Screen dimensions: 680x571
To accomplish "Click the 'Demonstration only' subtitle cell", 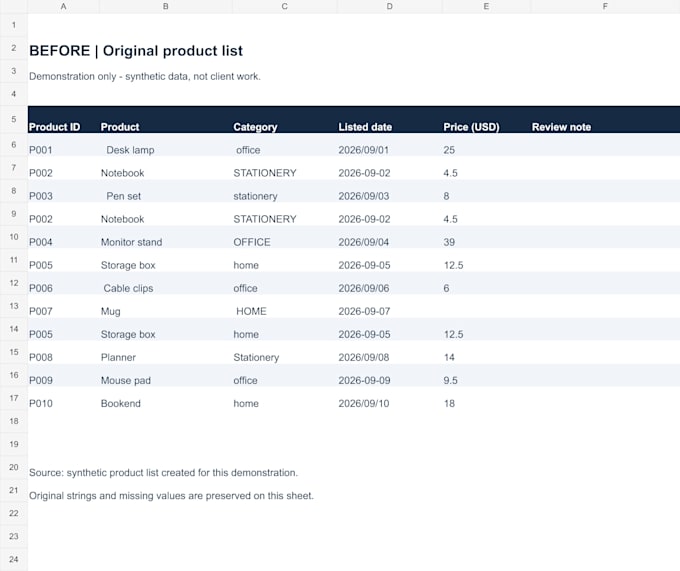I will 145,76.
